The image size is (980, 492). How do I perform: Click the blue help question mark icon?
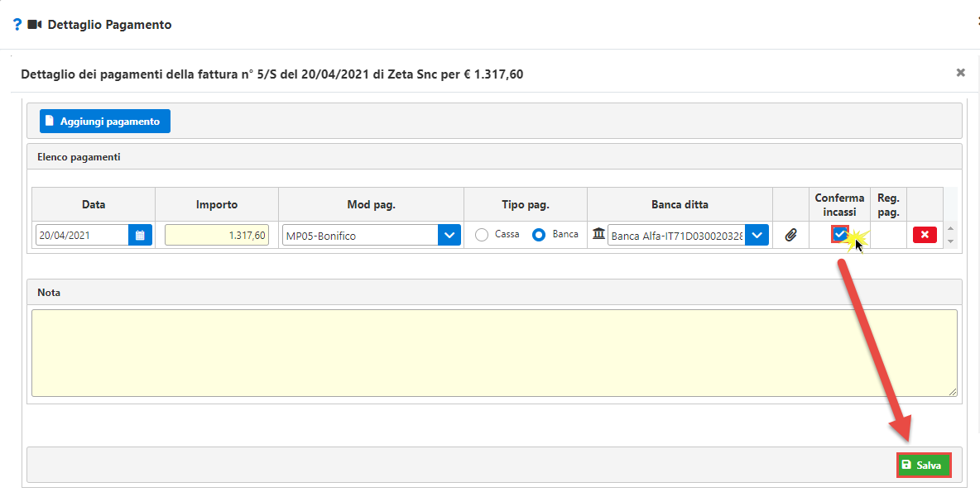pyautogui.click(x=17, y=25)
